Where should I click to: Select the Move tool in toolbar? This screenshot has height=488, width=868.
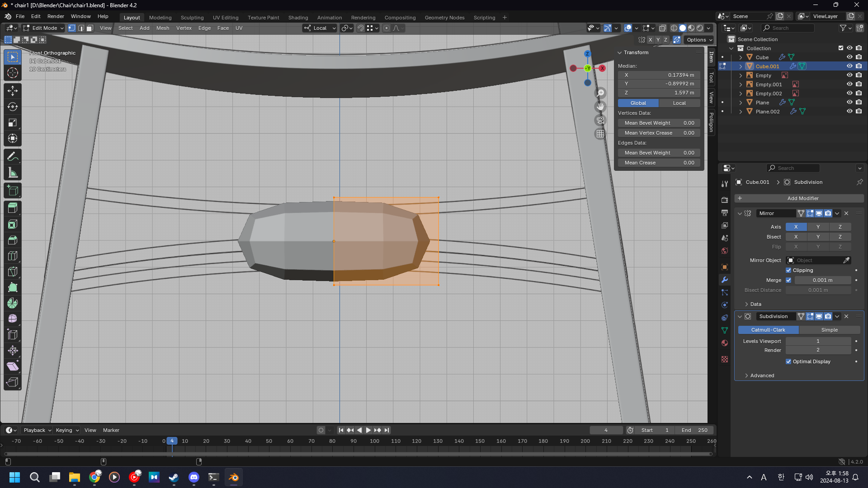pos(13,91)
